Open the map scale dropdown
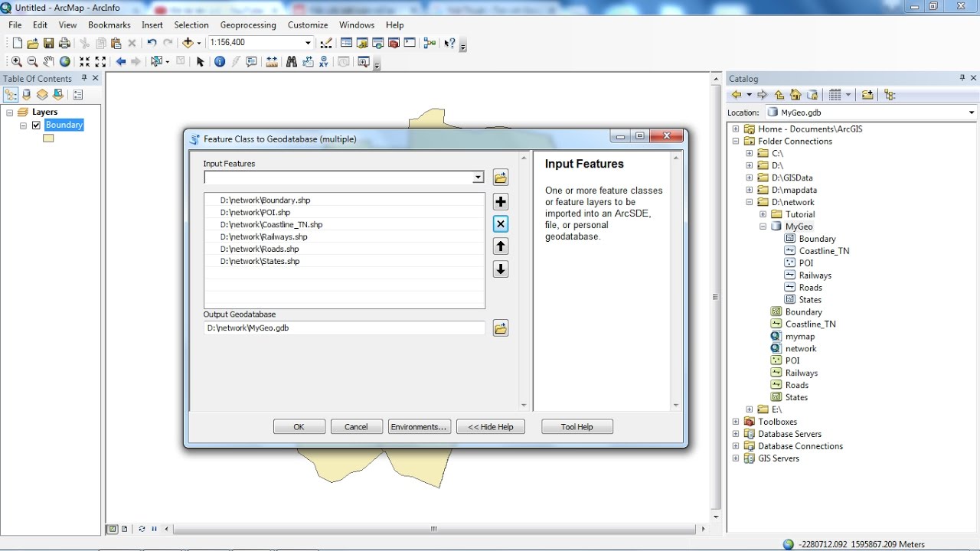Viewport: 980px width, 551px height. (309, 44)
